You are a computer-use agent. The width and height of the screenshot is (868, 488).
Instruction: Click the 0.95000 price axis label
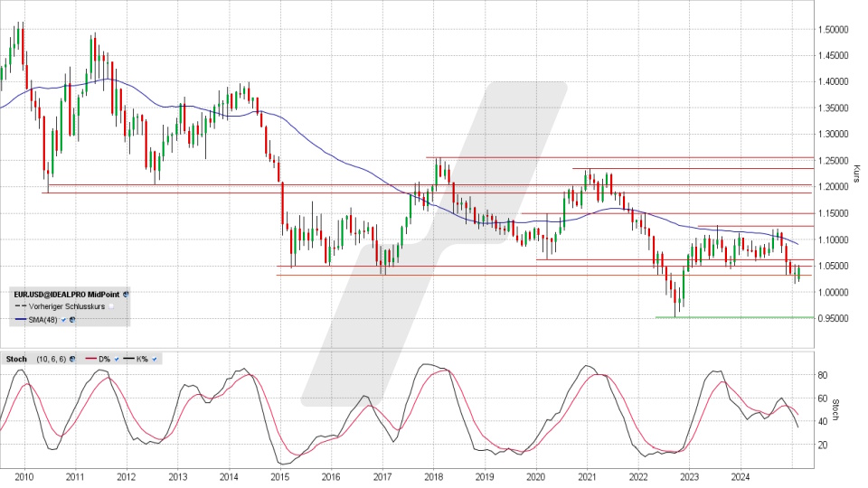pyautogui.click(x=833, y=319)
